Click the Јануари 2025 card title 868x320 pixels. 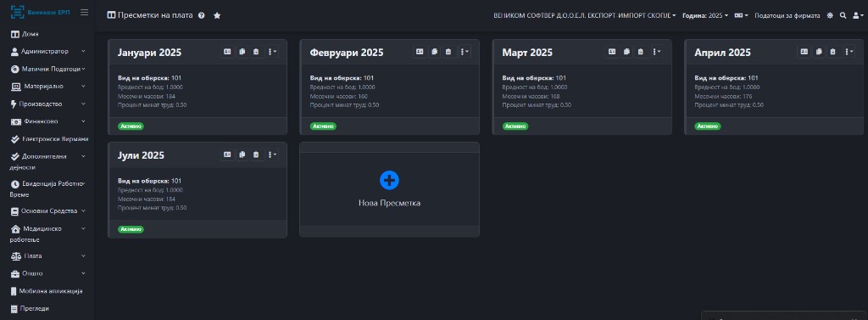point(149,53)
